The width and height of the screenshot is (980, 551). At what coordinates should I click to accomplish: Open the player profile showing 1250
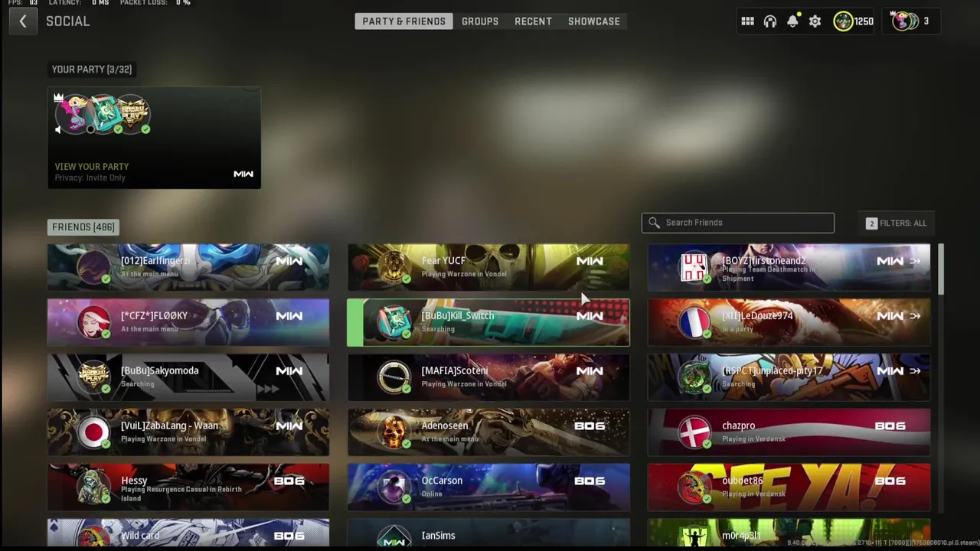854,21
